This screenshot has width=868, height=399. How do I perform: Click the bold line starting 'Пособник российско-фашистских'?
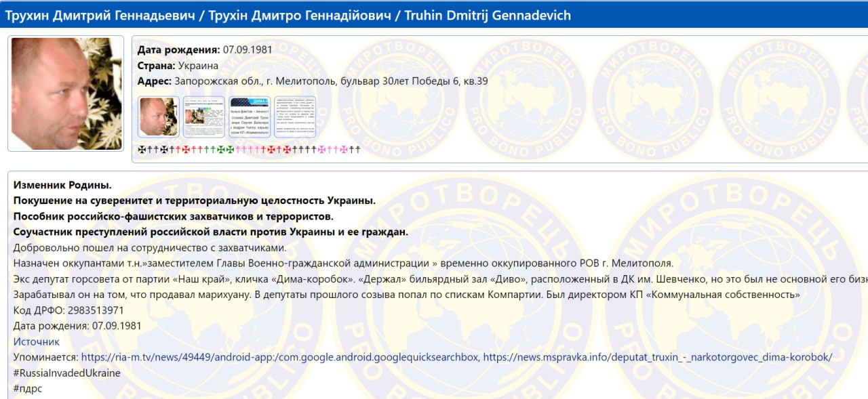click(x=174, y=216)
